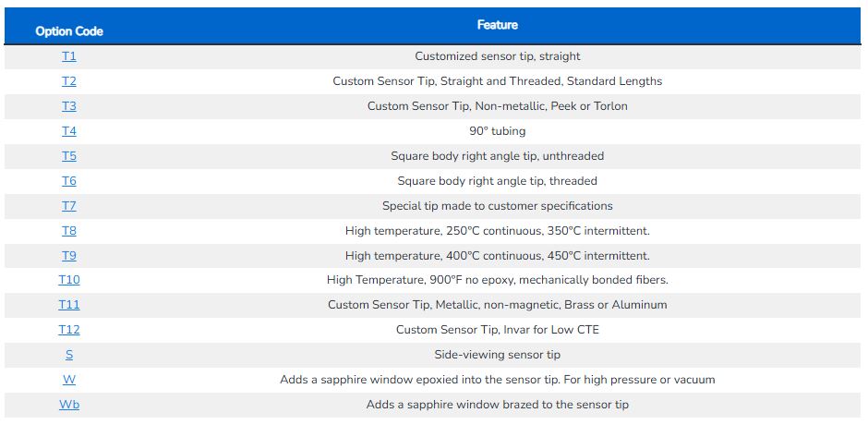Open the W sapphire window link

click(x=69, y=380)
